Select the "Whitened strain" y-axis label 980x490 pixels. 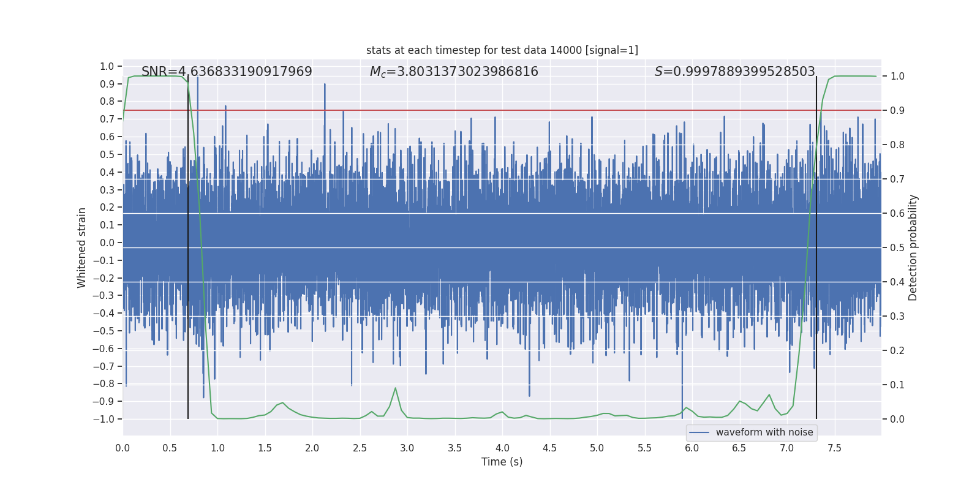click(x=82, y=247)
